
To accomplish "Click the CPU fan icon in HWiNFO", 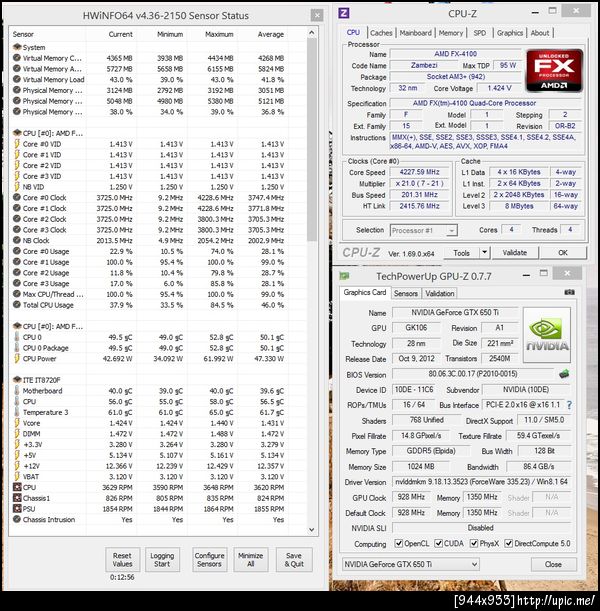I will coord(17,487).
